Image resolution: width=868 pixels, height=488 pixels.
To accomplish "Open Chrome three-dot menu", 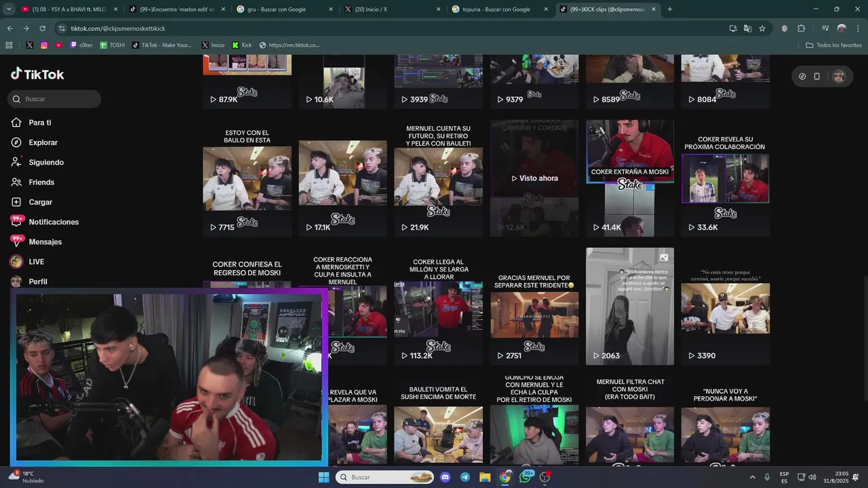I will [x=857, y=28].
